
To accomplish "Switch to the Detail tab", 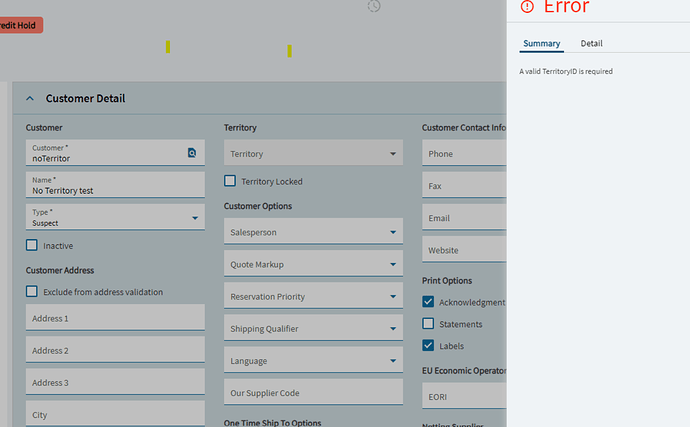I will click(591, 44).
